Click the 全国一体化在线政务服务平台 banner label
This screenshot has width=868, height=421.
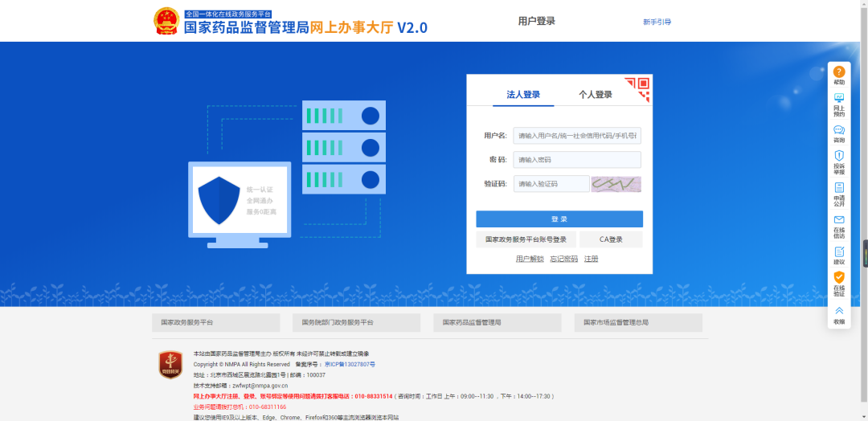pyautogui.click(x=228, y=14)
